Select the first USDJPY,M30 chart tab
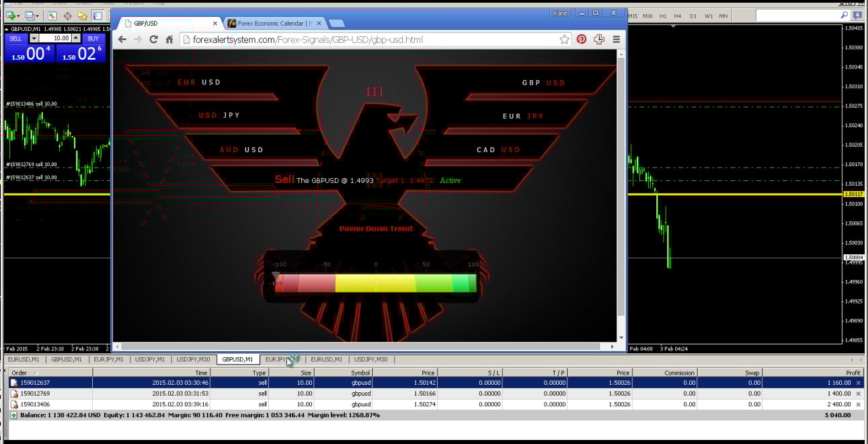Screen dimensions: 868x444 (195, 359)
